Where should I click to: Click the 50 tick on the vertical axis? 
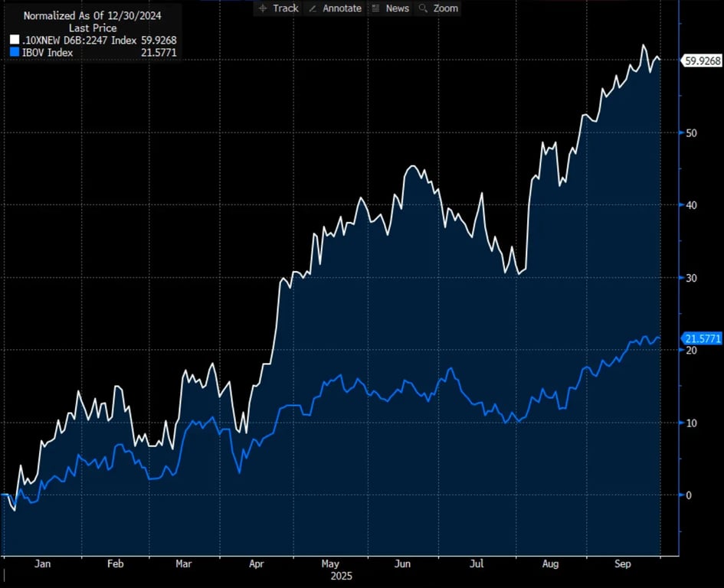pyautogui.click(x=690, y=132)
